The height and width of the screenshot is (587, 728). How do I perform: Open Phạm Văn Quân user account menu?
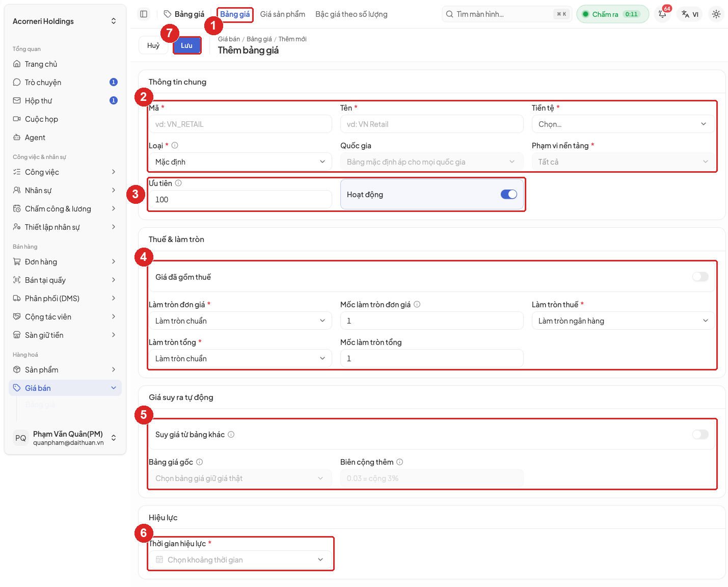[x=65, y=438]
